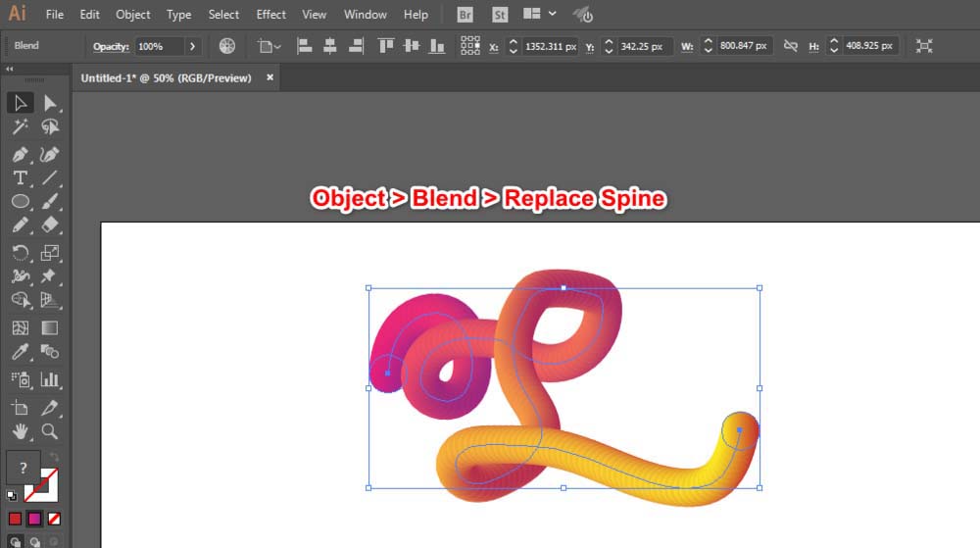
Task: Open the Help menu
Action: (416, 15)
